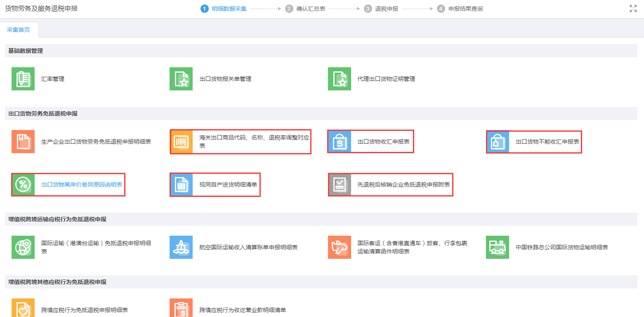Toggle fullscreen with the expand icon
The height and width of the screenshot is (317, 644).
633,9
